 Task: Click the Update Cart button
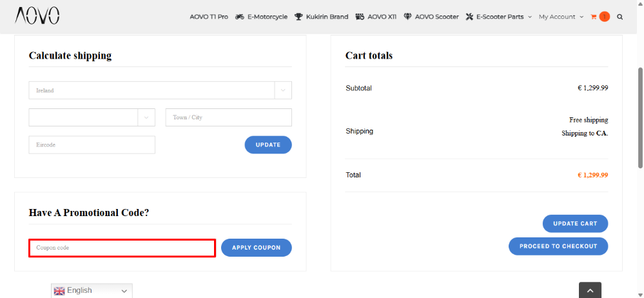pos(575,224)
